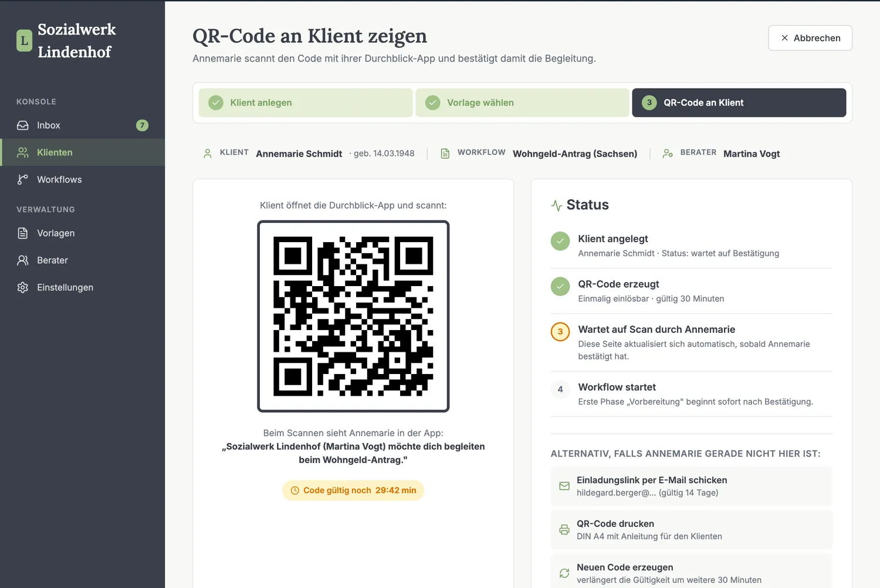Click the advisor icon next to BERATER label

point(668,154)
